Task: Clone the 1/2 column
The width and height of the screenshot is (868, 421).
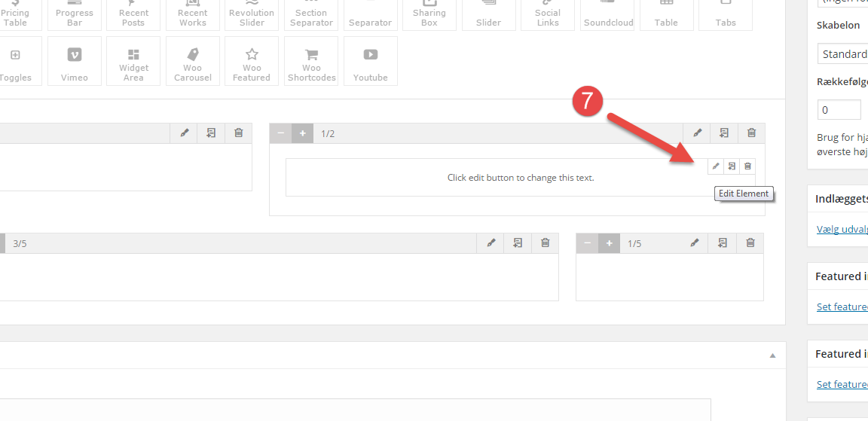Action: click(724, 133)
